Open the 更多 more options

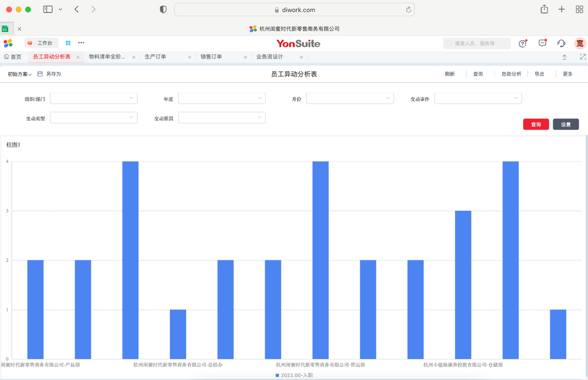point(568,74)
